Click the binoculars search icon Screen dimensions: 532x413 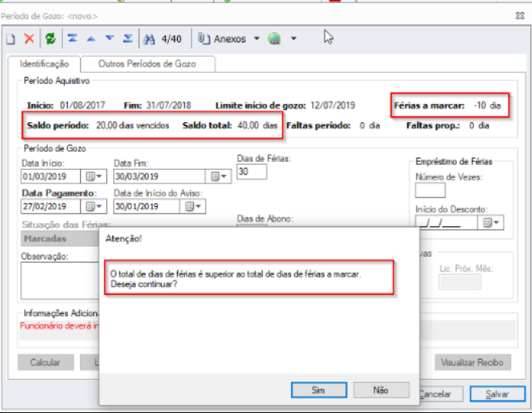coord(149,40)
